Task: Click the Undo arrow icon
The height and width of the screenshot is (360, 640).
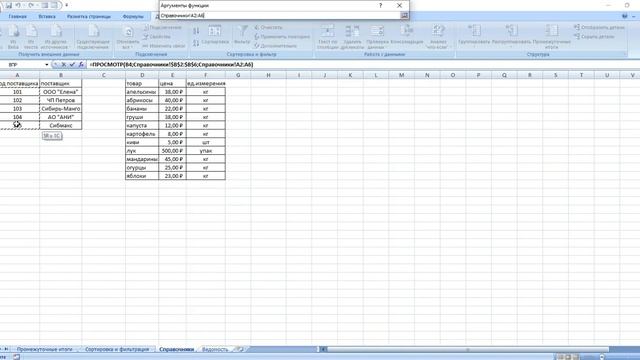Action: click(x=18, y=5)
